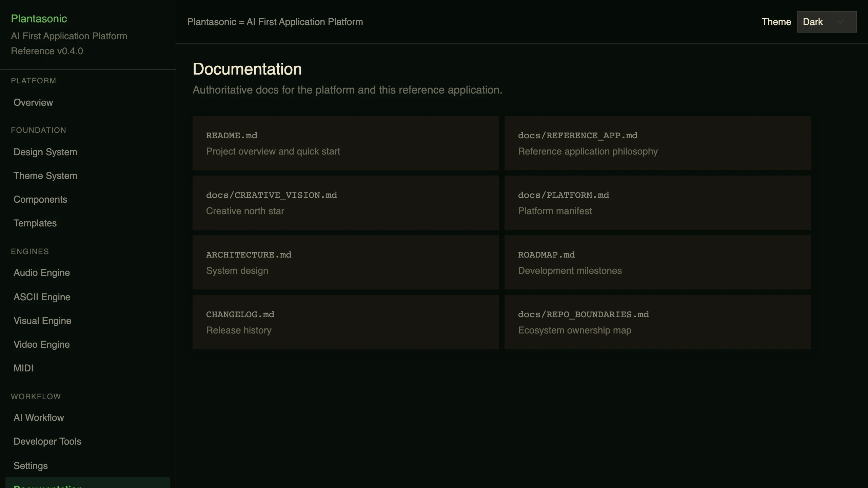Screen dimensions: 868x488
Task: Click the 'Theme' label in header
Action: pos(776,22)
